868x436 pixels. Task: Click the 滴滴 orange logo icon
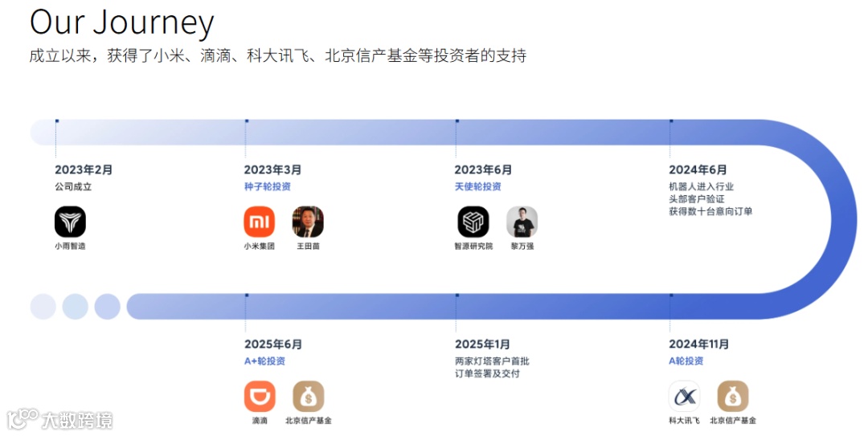point(260,396)
